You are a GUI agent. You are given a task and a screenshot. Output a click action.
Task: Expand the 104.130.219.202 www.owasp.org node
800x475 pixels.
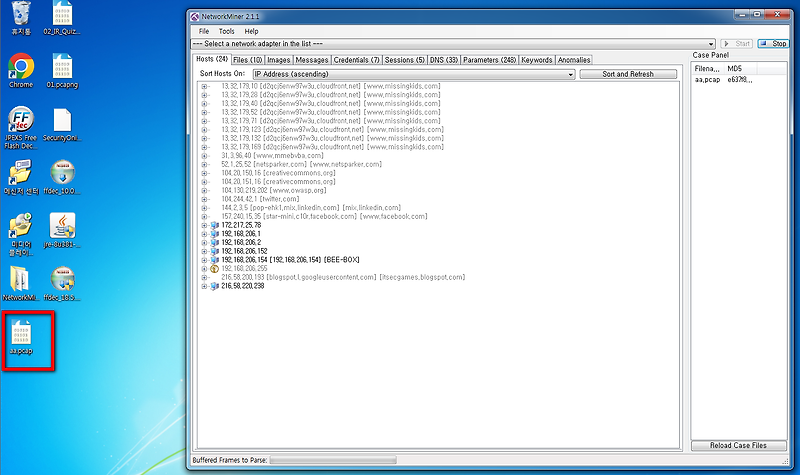point(204,190)
